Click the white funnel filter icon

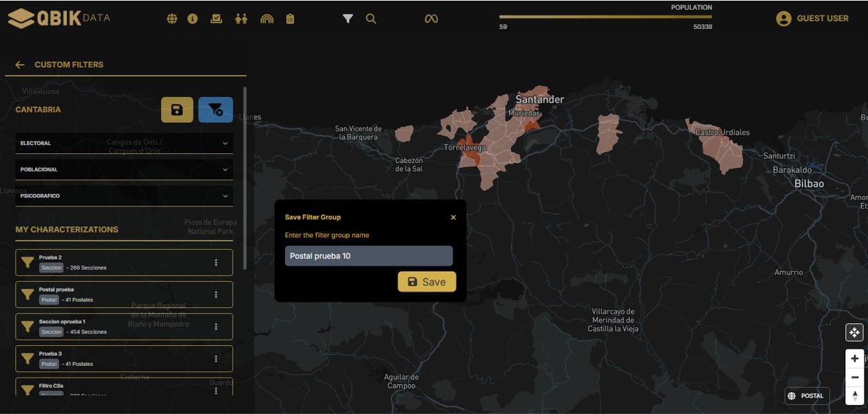click(x=348, y=19)
